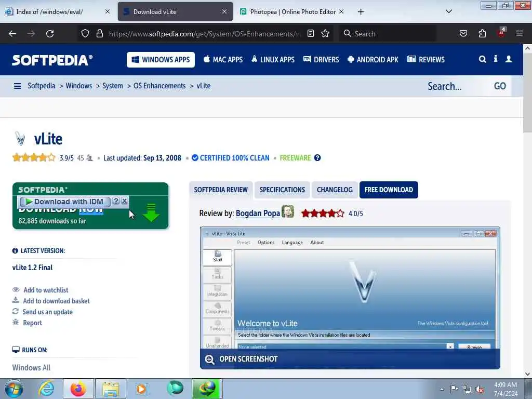The width and height of the screenshot is (532, 399).
Task: Click the uBlock extension icon with badge
Action: (x=501, y=33)
